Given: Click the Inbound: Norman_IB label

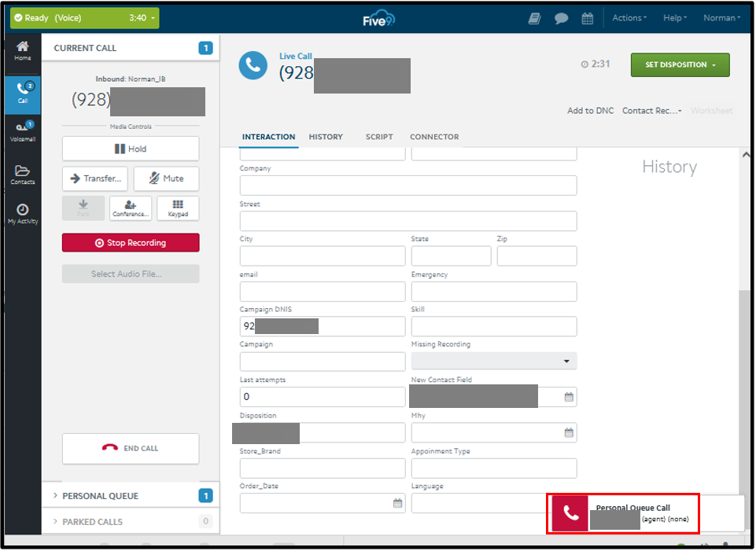Looking at the screenshot, I should click(131, 79).
